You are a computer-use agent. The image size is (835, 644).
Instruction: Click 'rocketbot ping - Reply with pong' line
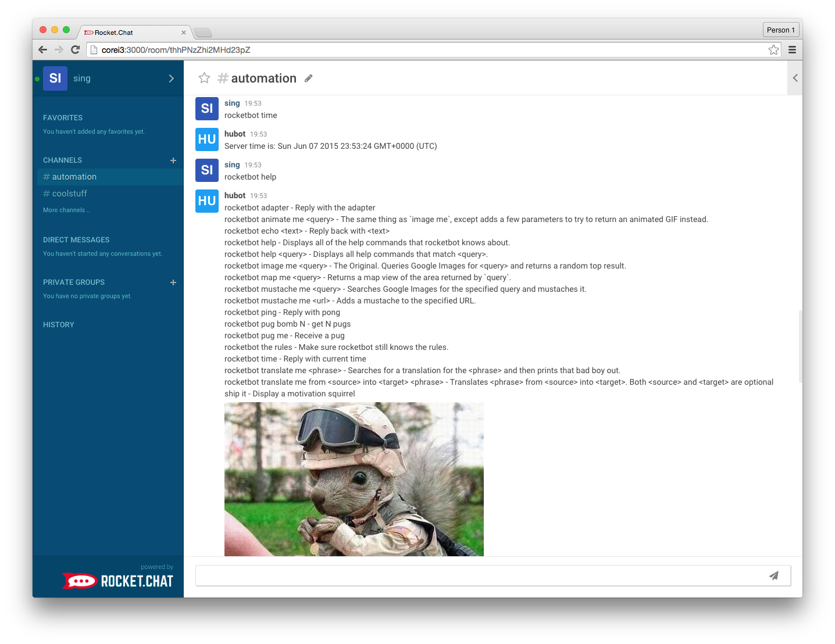tap(282, 313)
